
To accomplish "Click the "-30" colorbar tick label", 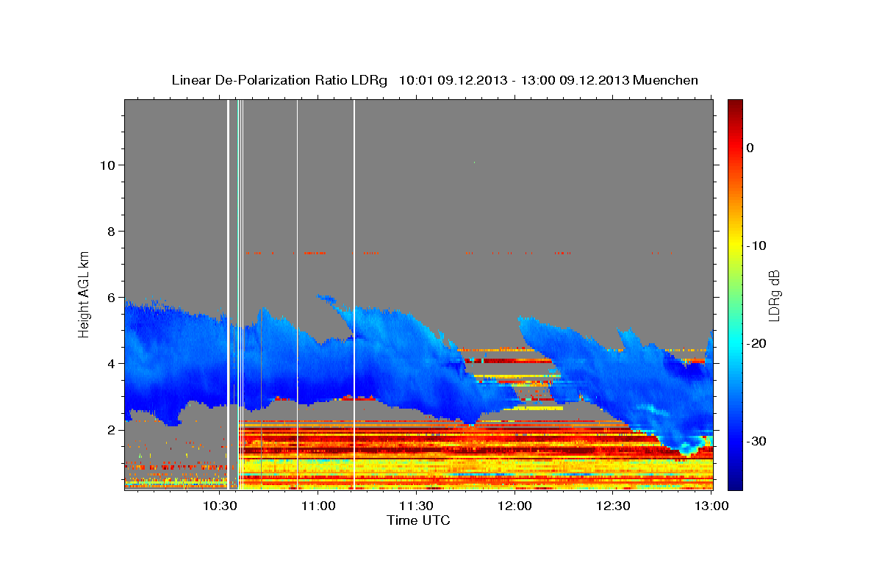I will click(756, 441).
